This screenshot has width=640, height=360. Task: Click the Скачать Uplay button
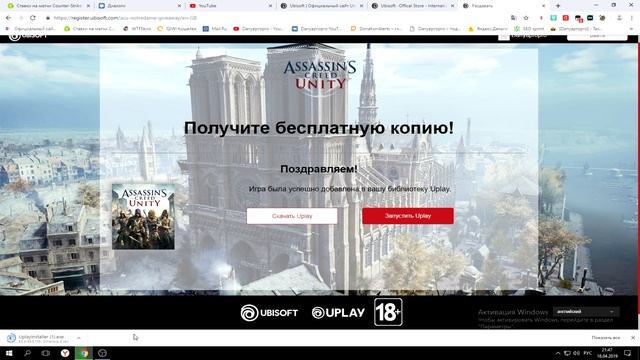tap(292, 216)
